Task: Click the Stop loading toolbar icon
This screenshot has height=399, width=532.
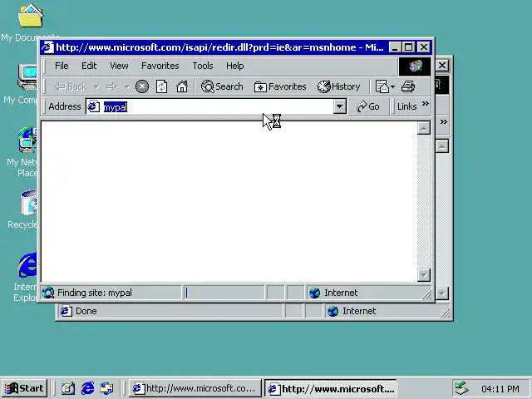Action: (142, 86)
